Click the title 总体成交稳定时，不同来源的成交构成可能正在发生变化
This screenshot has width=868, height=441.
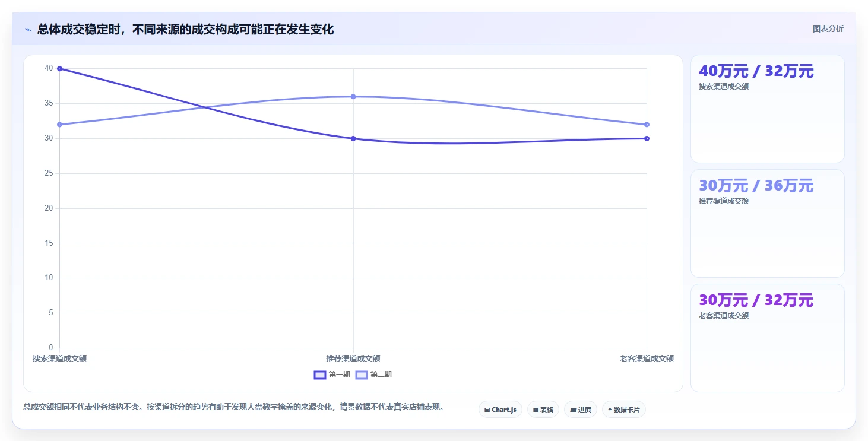(185, 29)
